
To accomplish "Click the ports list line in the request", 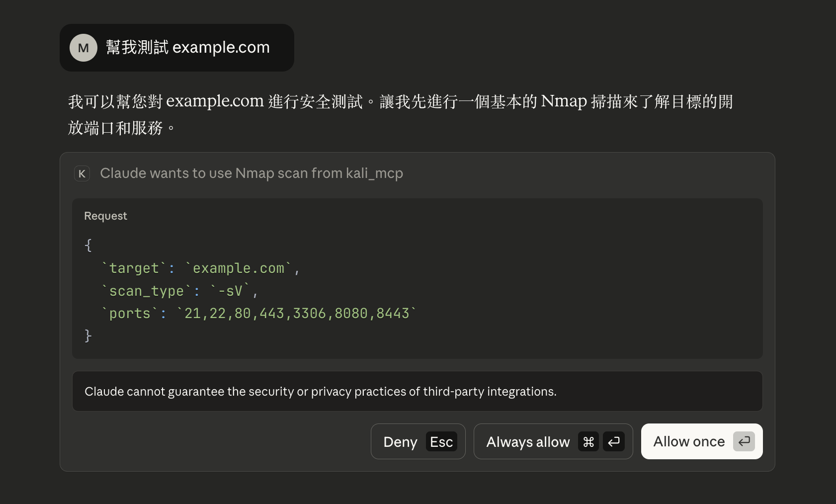I will tap(258, 314).
